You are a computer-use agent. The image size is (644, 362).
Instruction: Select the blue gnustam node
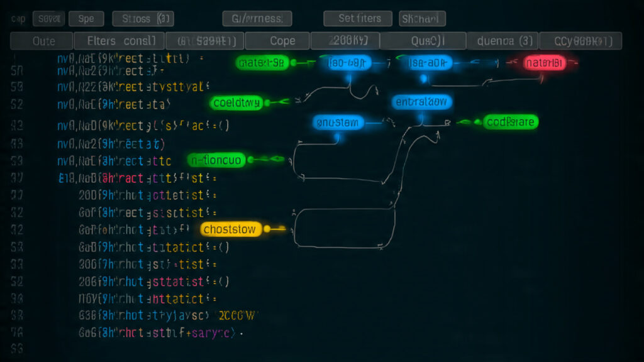tap(337, 123)
